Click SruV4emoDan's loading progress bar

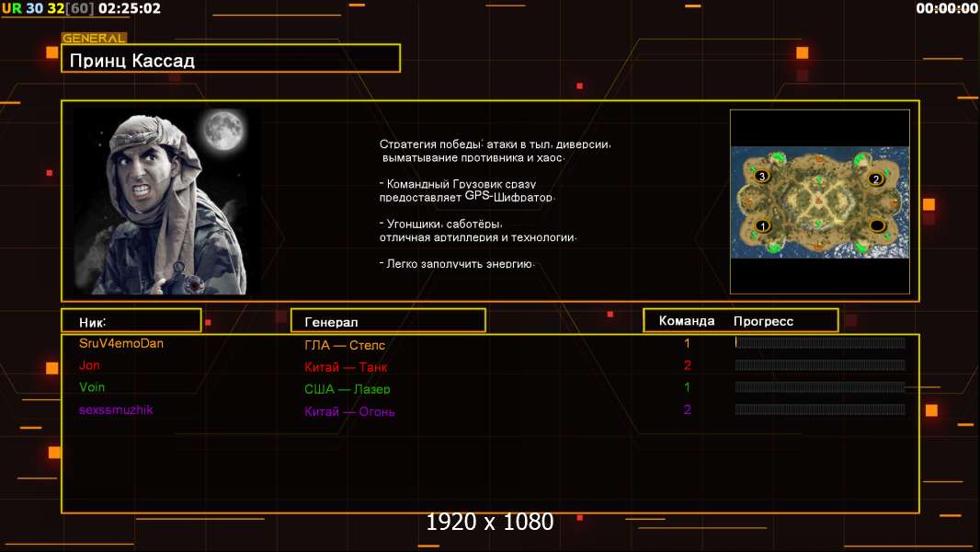tap(819, 342)
